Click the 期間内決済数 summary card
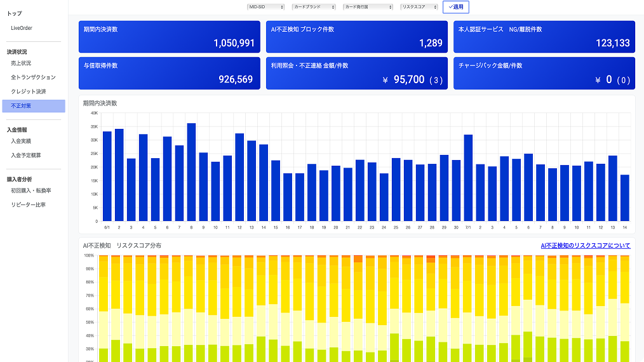The height and width of the screenshot is (362, 644). pos(169,37)
